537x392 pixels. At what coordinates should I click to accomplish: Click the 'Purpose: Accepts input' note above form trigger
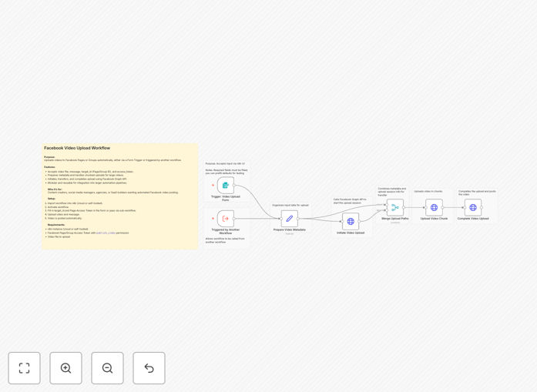(225, 163)
